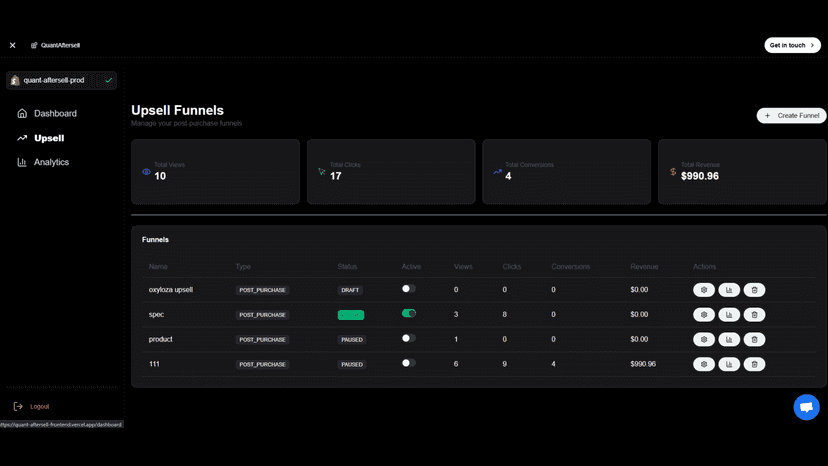Click the Total Views eye icon
Screen dimensions: 828x466
146,172
